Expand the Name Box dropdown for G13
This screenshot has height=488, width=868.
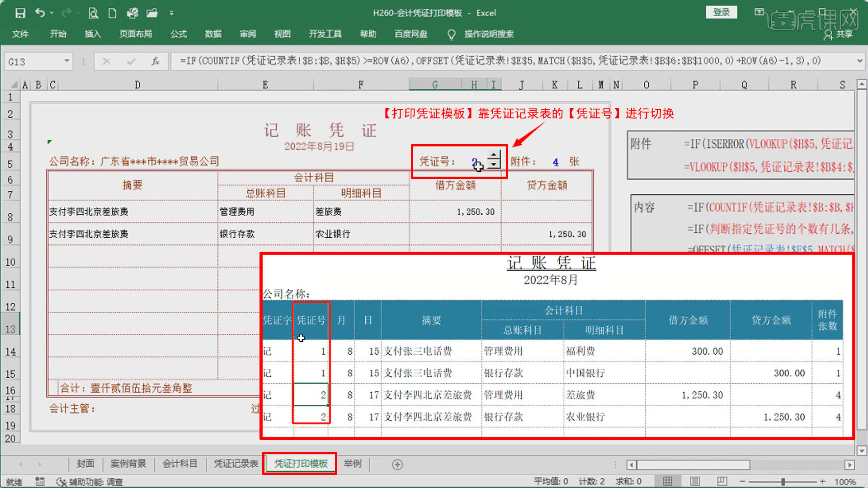point(66,61)
